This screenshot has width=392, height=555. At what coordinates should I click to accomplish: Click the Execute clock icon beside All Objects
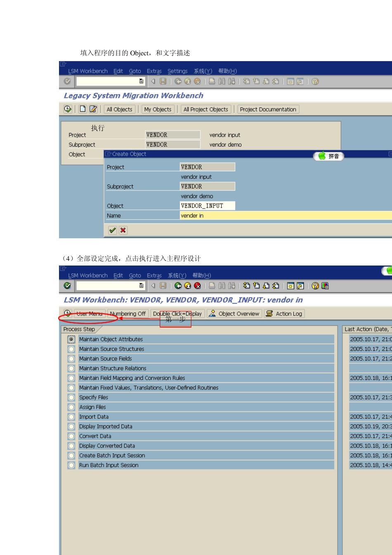point(68,109)
